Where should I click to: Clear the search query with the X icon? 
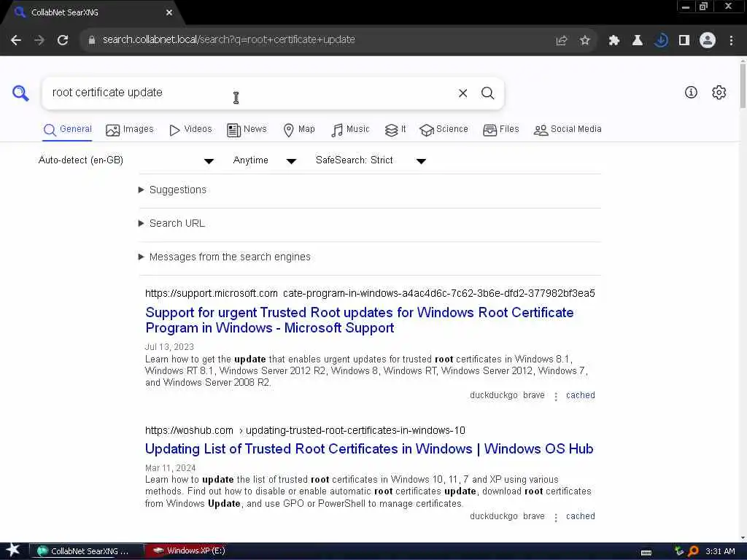(x=462, y=93)
